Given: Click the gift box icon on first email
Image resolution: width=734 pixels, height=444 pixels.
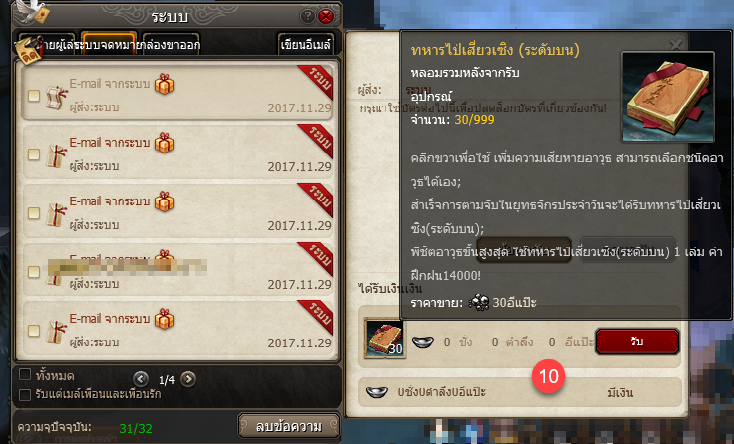Looking at the screenshot, I should pos(164,84).
